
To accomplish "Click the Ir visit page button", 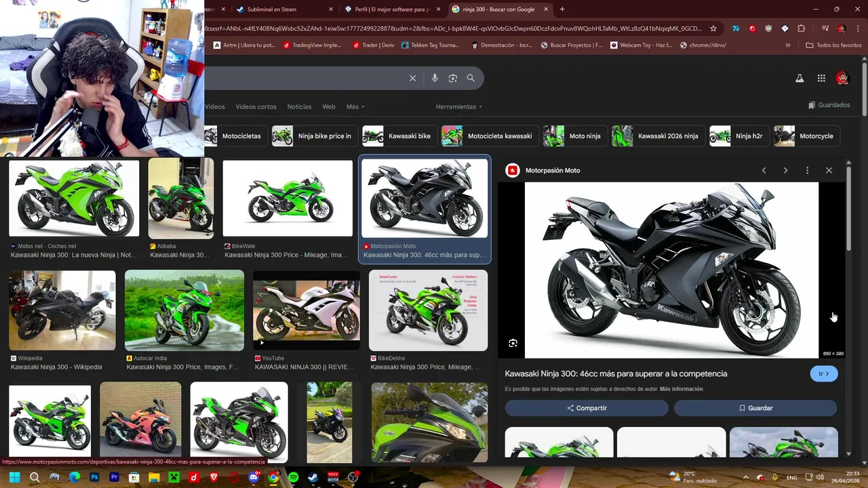I will (x=824, y=373).
